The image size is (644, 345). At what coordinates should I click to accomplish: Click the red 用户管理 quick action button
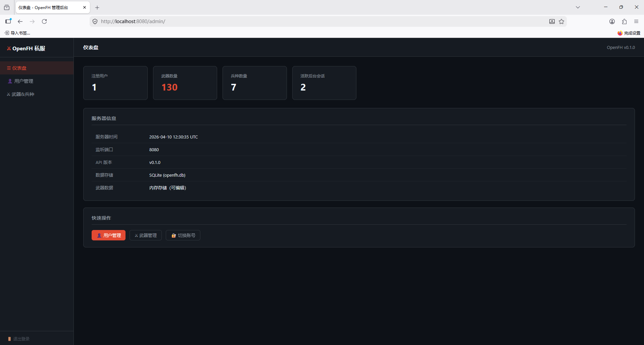pos(108,235)
